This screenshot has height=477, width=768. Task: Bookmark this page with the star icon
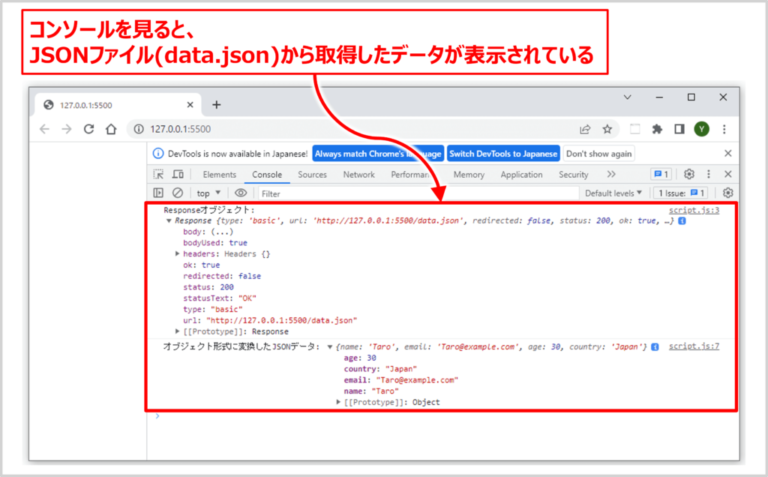click(x=607, y=129)
